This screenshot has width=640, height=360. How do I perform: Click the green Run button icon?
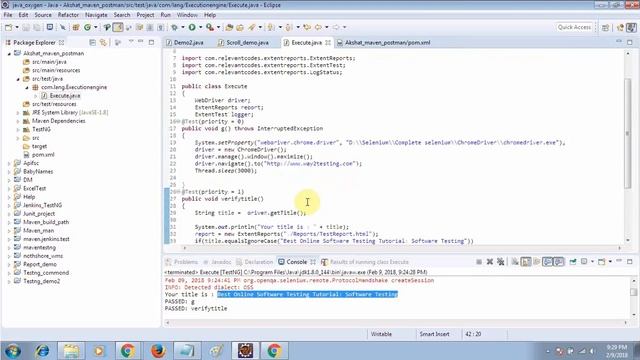(192, 27)
